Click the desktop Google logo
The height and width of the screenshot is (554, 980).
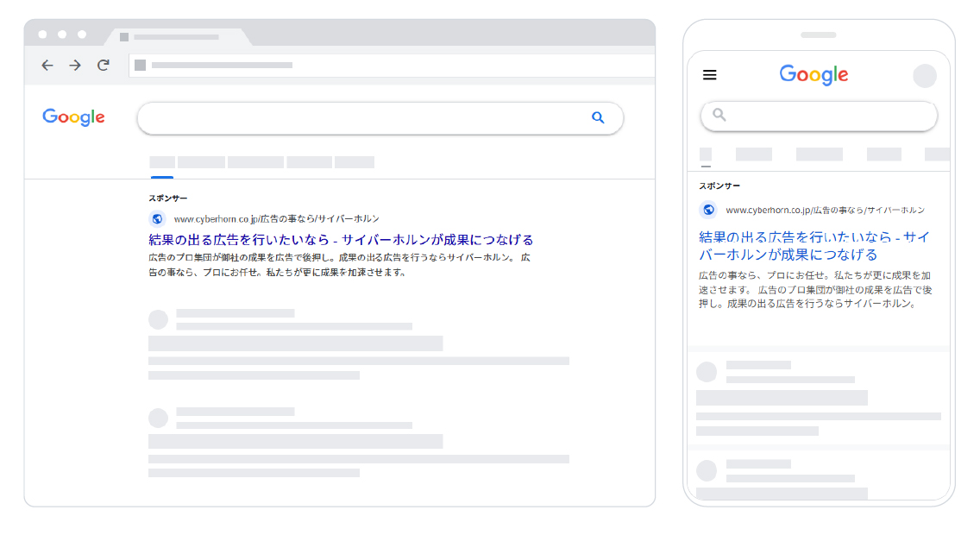tap(73, 117)
